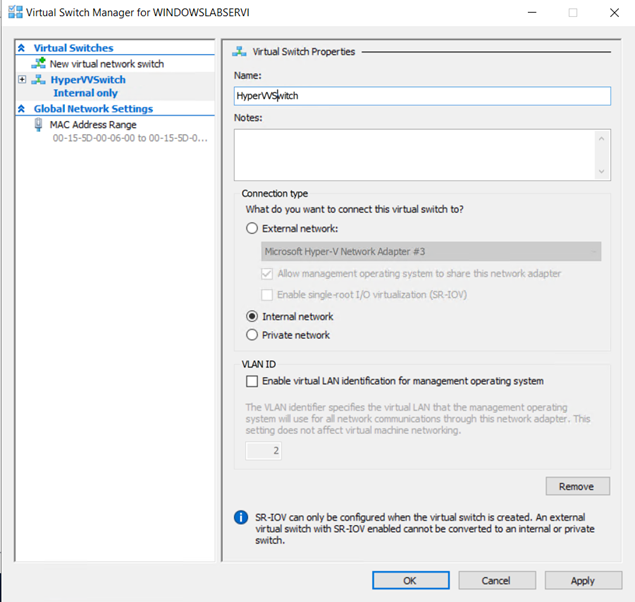Screen dimensions: 635x602
Task: Collapse the Virtual Switches section chevron
Action: pos(21,48)
